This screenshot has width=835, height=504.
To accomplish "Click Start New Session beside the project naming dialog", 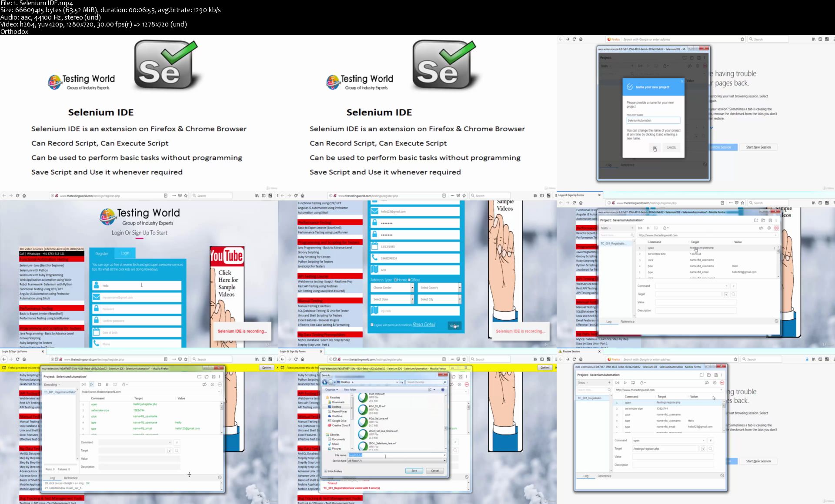I will [x=758, y=147].
